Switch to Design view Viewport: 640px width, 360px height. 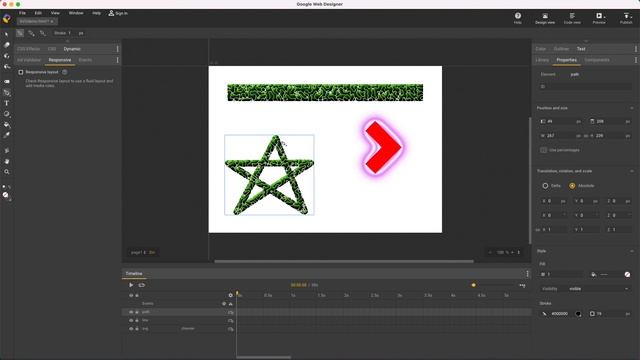pos(545,18)
